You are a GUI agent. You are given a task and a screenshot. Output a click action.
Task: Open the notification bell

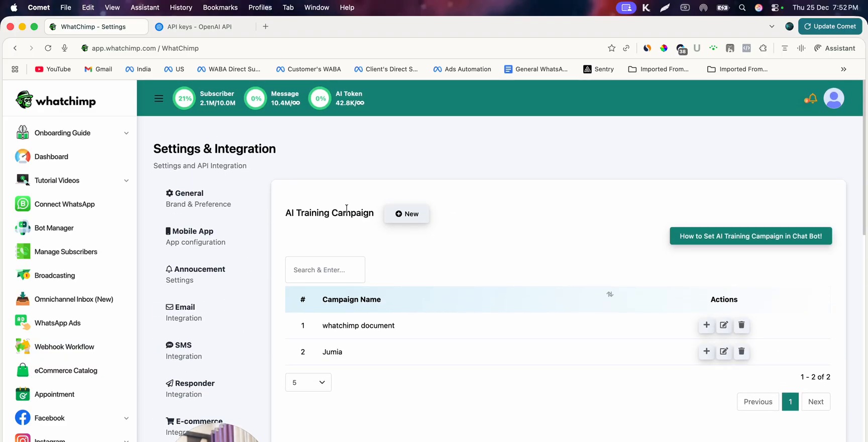tap(811, 98)
